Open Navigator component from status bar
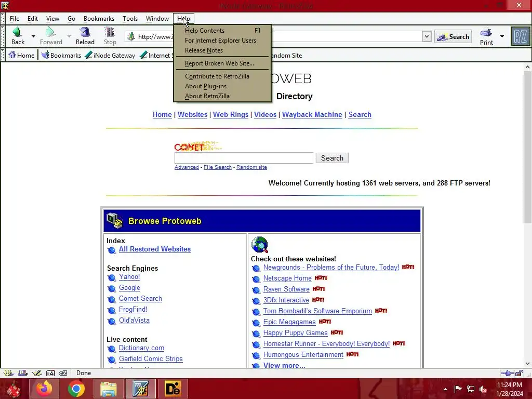This screenshot has width=532, height=399. [8, 373]
